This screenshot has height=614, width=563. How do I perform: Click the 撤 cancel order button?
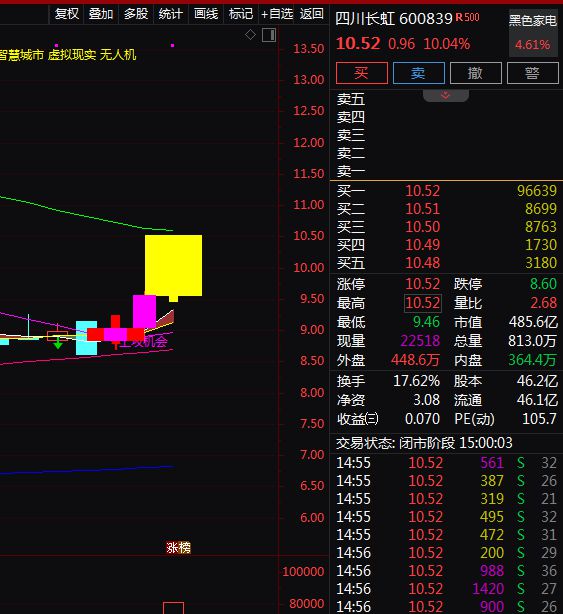coord(476,73)
